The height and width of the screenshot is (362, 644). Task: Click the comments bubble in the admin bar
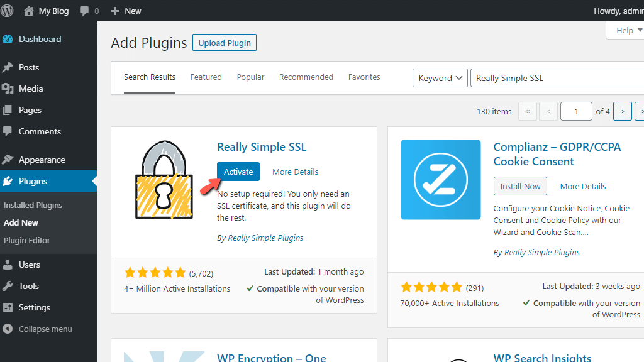(x=86, y=11)
